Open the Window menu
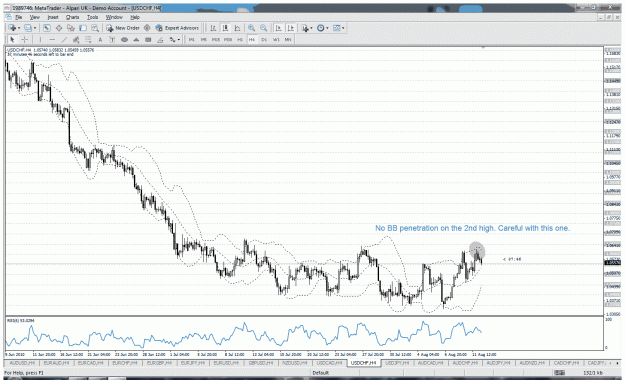 tap(114, 17)
